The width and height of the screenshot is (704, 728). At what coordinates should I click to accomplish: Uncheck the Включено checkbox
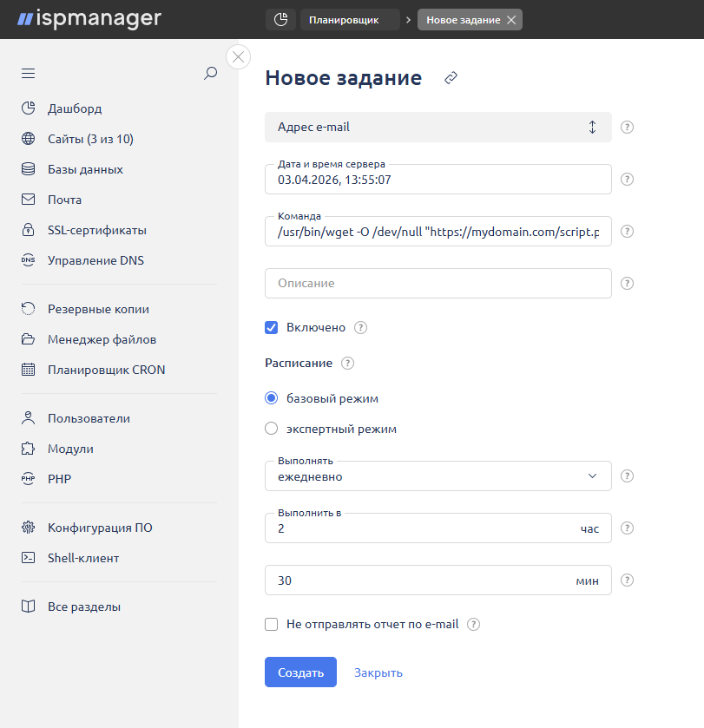pos(272,328)
